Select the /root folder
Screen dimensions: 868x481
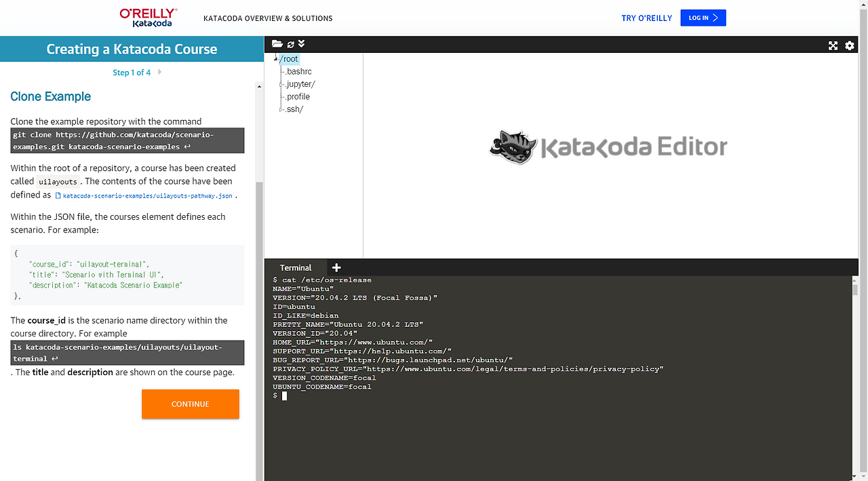pyautogui.click(x=290, y=59)
